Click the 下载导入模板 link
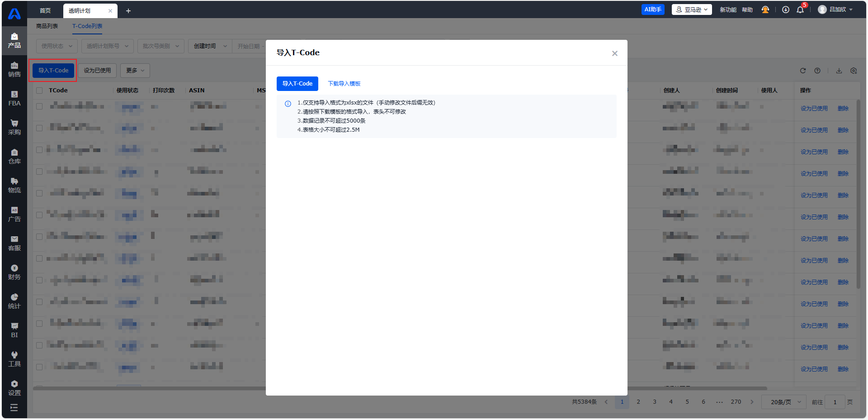The height and width of the screenshot is (420, 868). [x=344, y=84]
